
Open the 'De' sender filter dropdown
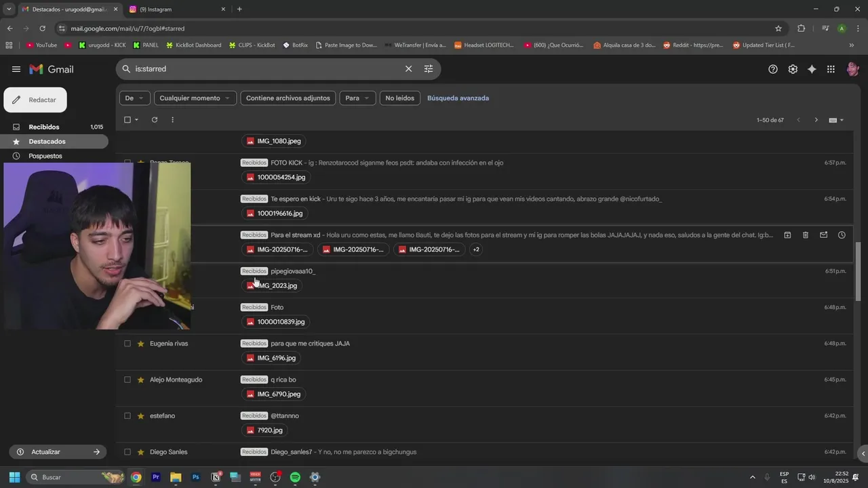click(x=135, y=98)
